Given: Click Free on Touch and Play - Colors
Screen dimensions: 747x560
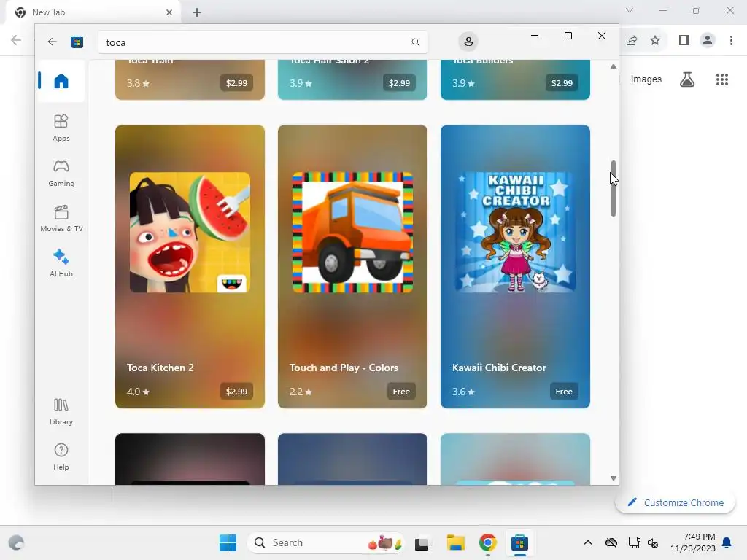Looking at the screenshot, I should tap(401, 392).
